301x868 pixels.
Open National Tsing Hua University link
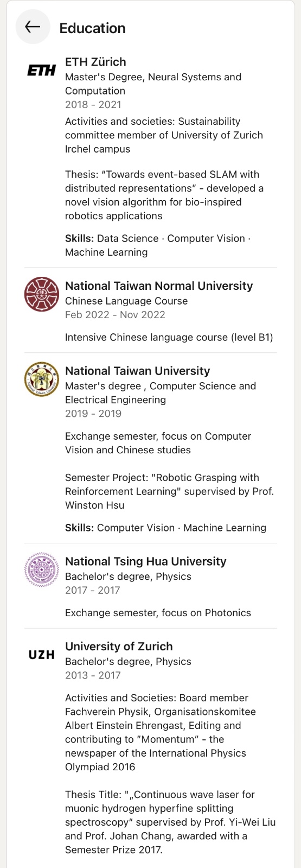[x=145, y=562]
